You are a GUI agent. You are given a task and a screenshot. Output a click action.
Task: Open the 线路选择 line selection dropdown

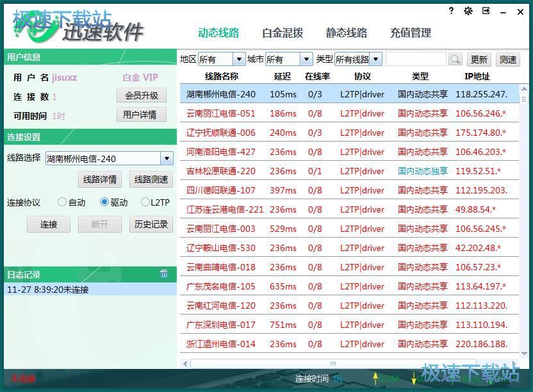167,158
